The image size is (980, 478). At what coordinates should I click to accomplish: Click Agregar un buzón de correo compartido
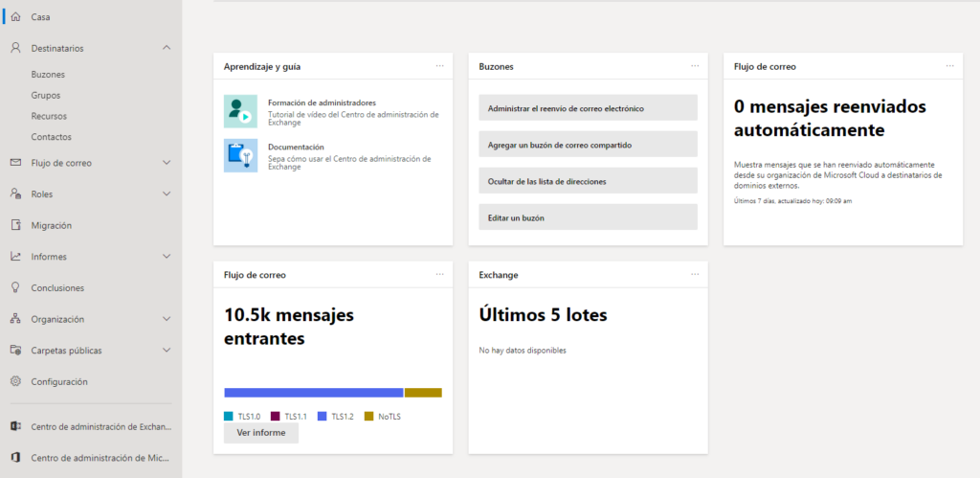[x=588, y=145]
